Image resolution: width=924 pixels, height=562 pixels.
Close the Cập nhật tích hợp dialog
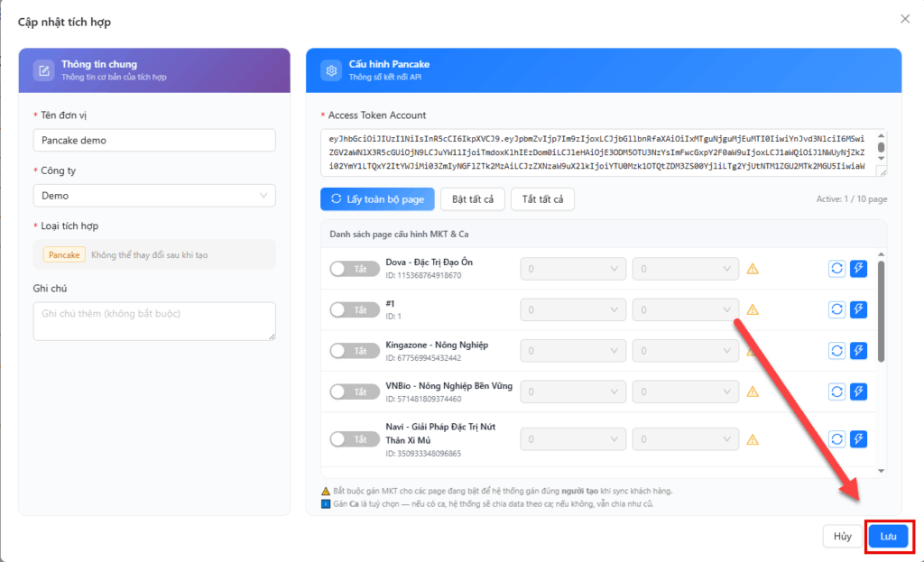pos(905,19)
